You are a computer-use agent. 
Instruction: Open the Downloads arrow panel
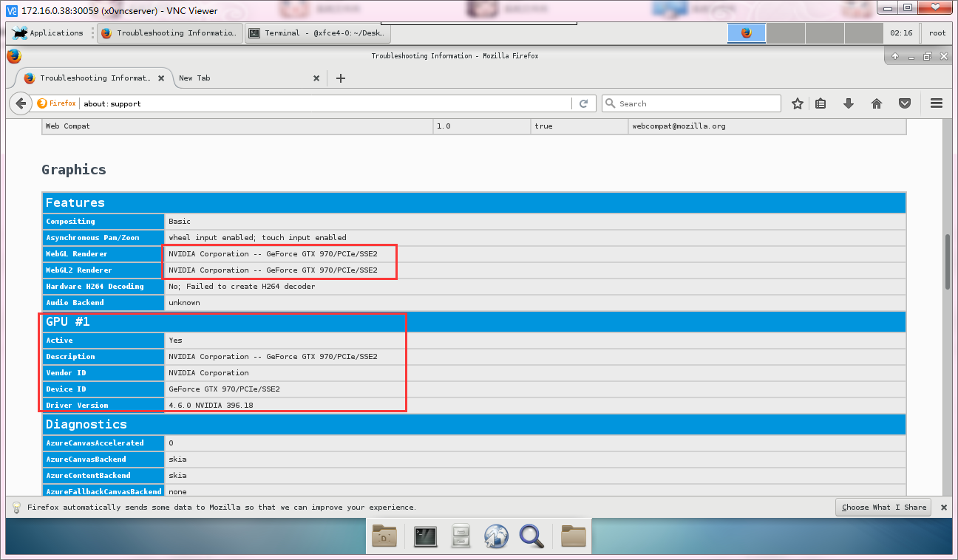tap(849, 104)
